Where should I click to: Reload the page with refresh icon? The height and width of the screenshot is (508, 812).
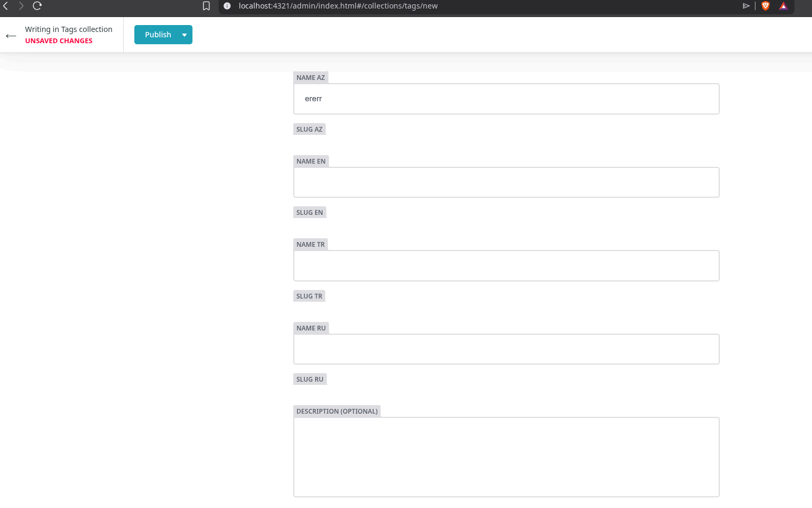click(37, 6)
